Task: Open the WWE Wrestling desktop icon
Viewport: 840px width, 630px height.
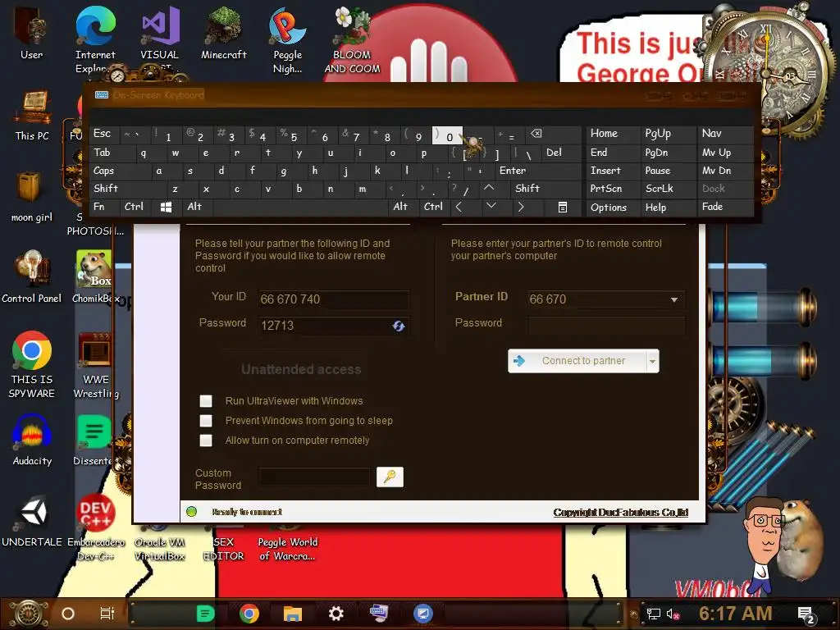Action: [x=95, y=365]
